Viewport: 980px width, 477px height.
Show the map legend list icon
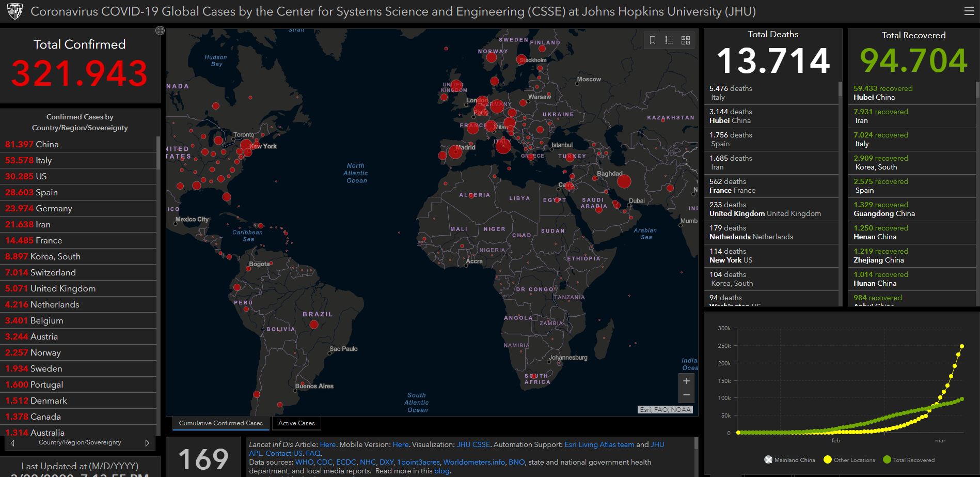tap(669, 40)
